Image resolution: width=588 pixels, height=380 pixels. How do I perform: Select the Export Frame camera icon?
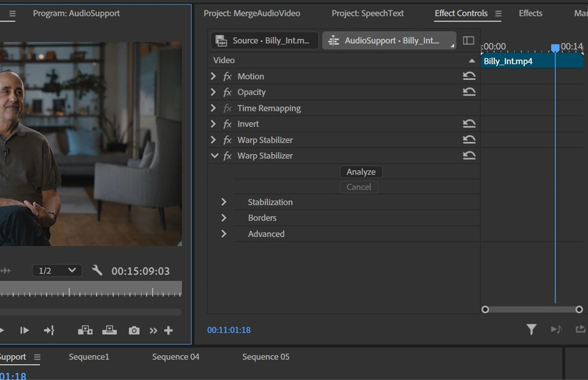(x=134, y=330)
